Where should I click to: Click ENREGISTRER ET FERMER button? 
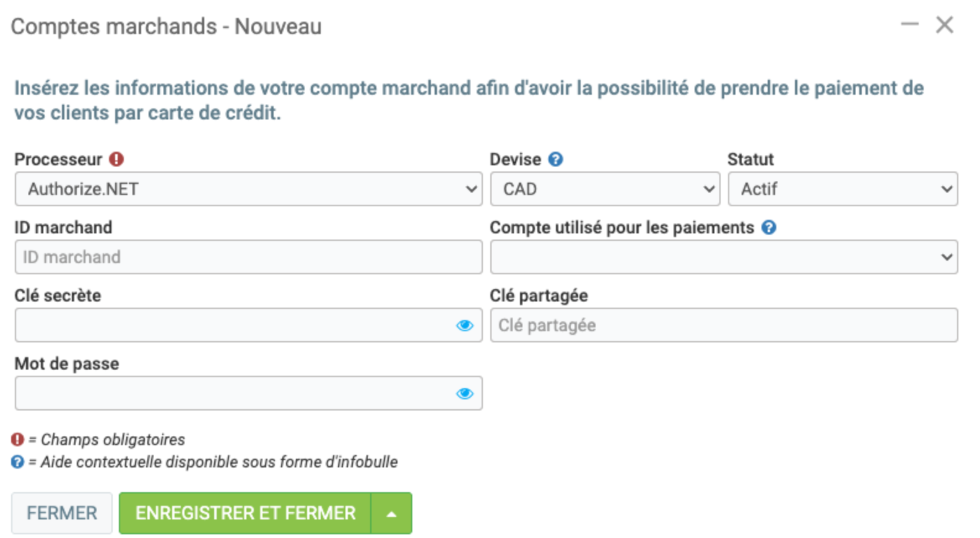coord(245,514)
